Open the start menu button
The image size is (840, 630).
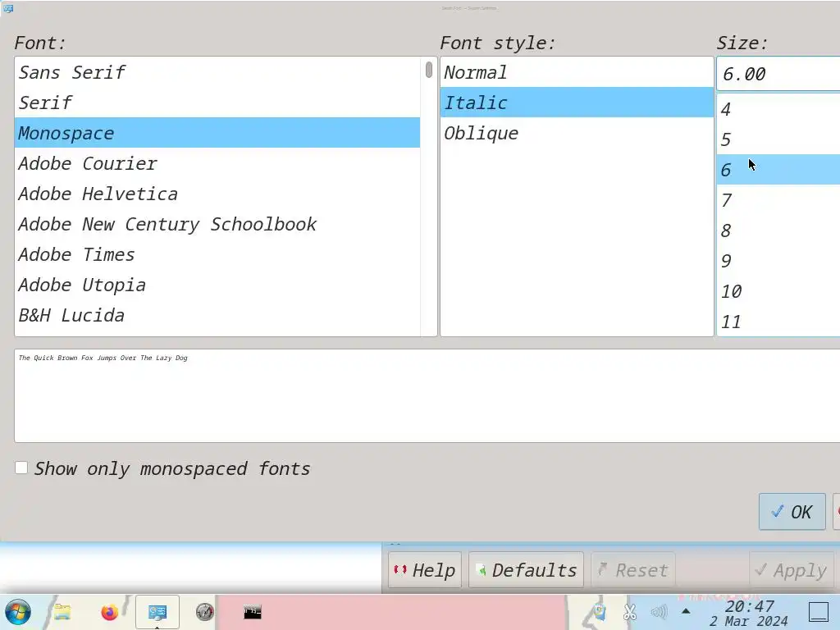(18, 612)
